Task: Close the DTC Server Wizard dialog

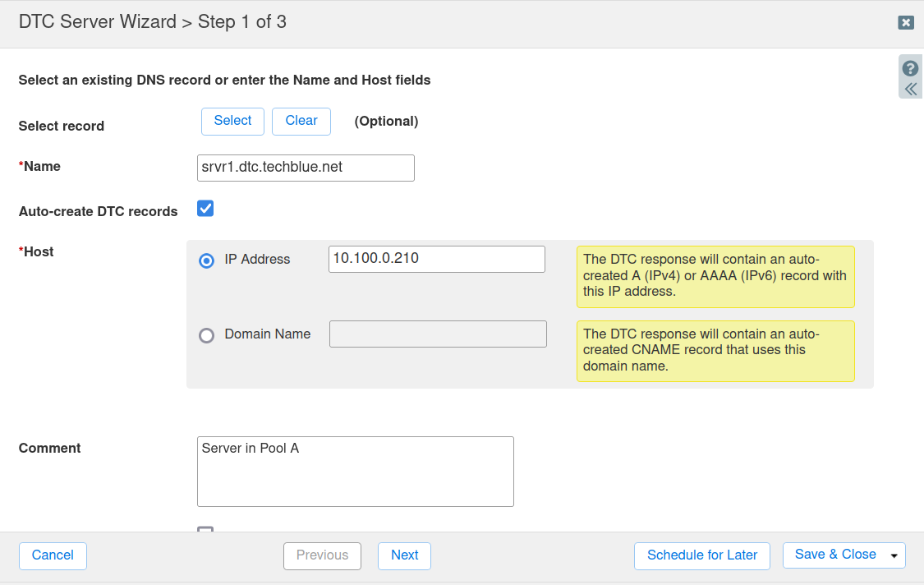Action: click(x=906, y=22)
